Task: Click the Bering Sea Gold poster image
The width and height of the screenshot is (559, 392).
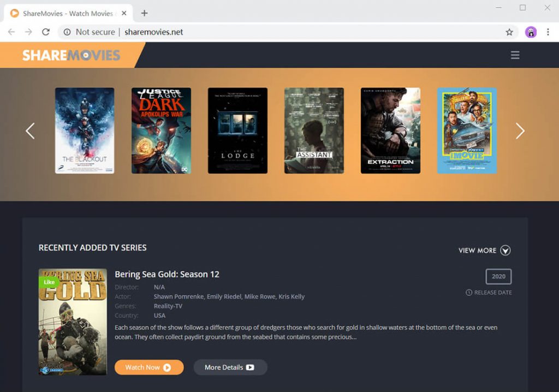Action: coord(73,322)
